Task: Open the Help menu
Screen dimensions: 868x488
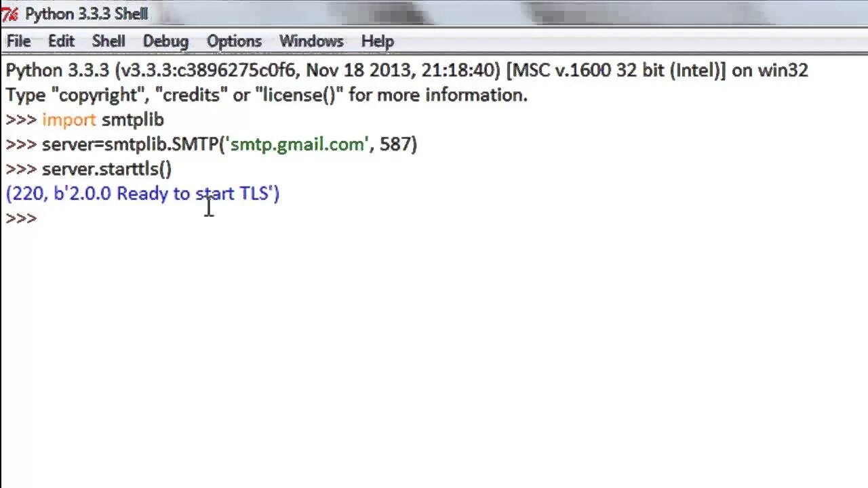Action: click(x=377, y=41)
